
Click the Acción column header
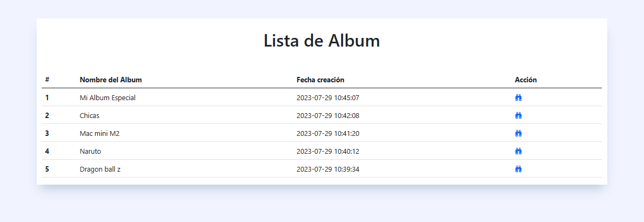click(x=526, y=80)
